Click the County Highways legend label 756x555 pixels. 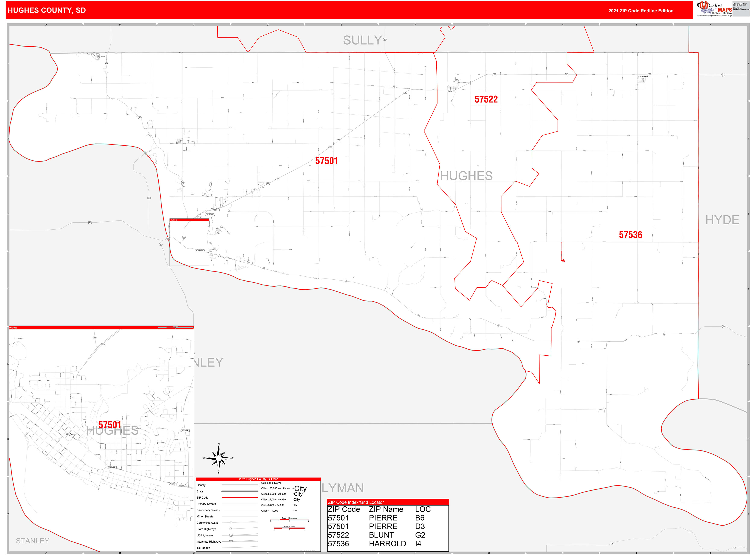[x=207, y=523]
